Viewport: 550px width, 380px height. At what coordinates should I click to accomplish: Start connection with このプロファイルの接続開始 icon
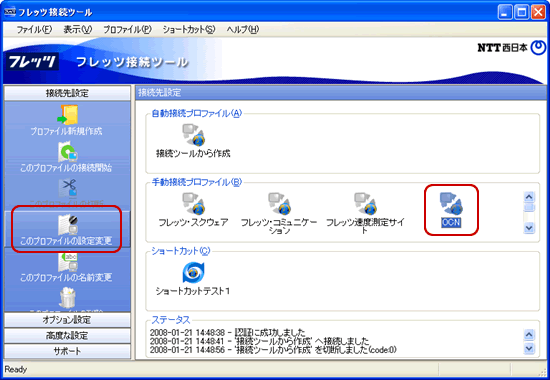[x=67, y=152]
